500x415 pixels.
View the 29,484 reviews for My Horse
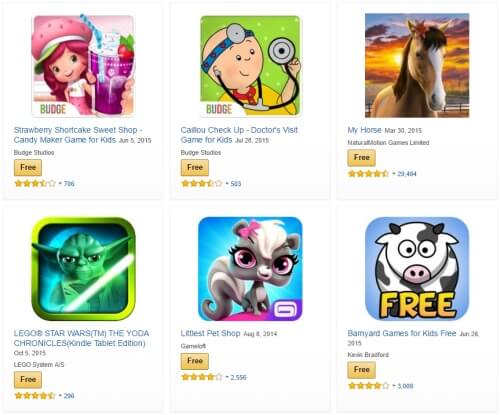coord(407,174)
